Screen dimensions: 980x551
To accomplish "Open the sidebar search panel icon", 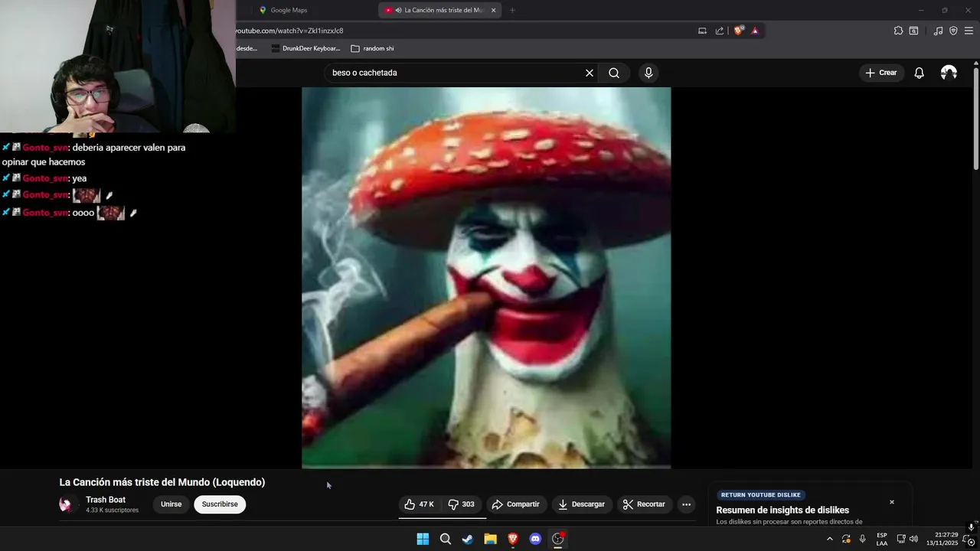I will click(x=913, y=31).
